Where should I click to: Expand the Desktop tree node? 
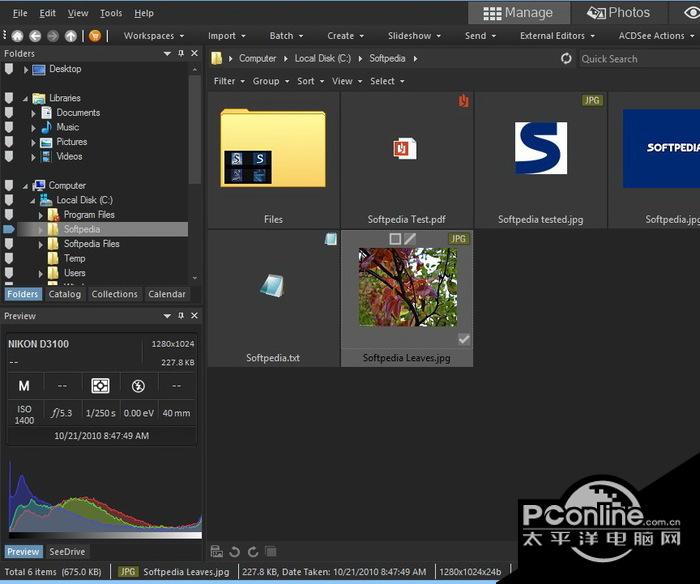26,69
